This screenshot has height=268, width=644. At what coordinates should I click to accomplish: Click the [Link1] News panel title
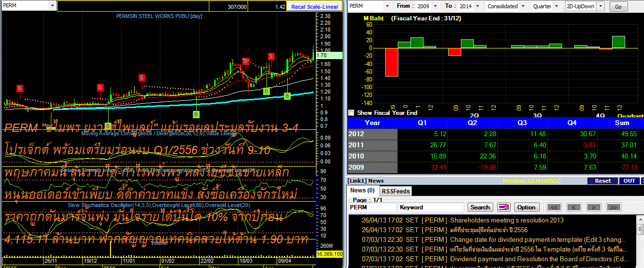[366, 180]
